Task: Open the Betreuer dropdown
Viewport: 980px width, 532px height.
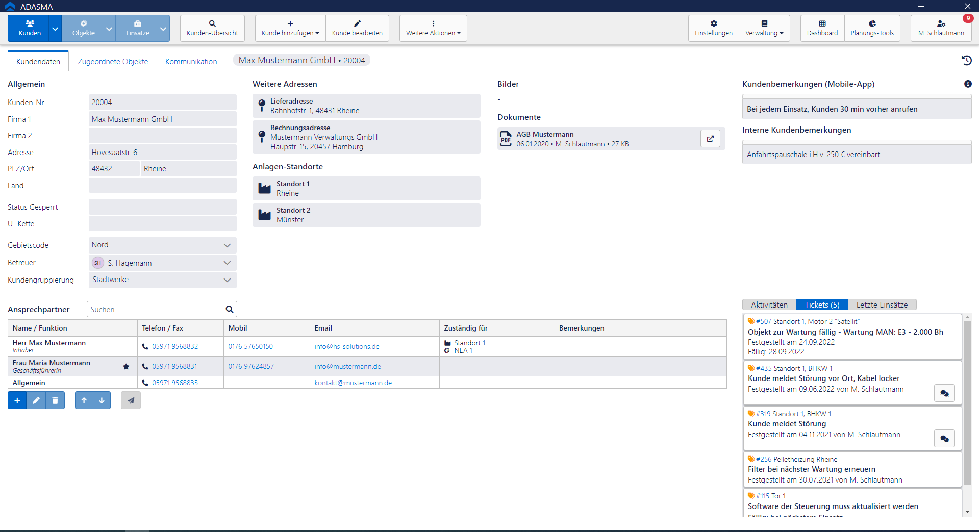Action: coord(227,263)
